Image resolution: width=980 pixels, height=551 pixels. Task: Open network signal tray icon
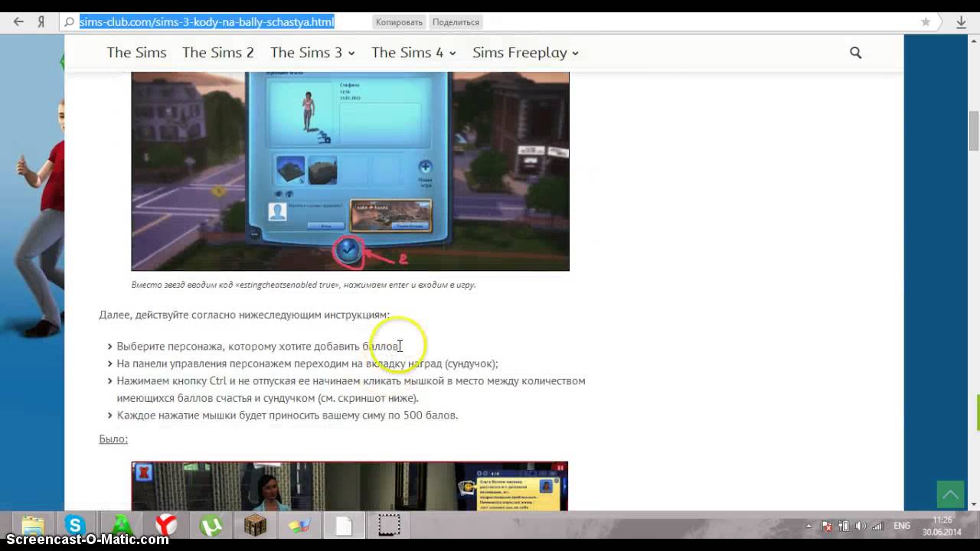(877, 526)
